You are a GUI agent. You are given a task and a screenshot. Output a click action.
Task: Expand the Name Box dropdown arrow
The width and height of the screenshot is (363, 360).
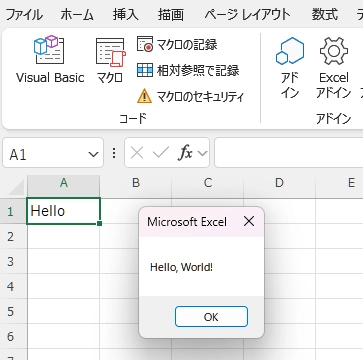[93, 154]
